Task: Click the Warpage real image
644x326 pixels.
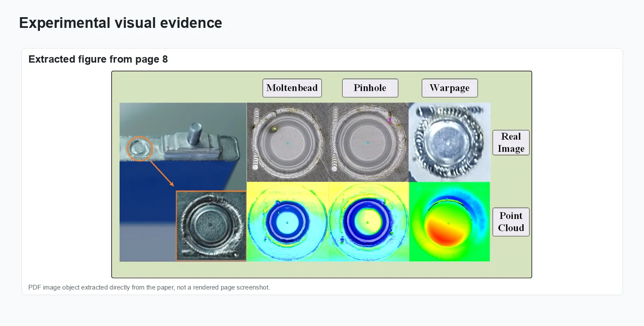Action: (450, 142)
